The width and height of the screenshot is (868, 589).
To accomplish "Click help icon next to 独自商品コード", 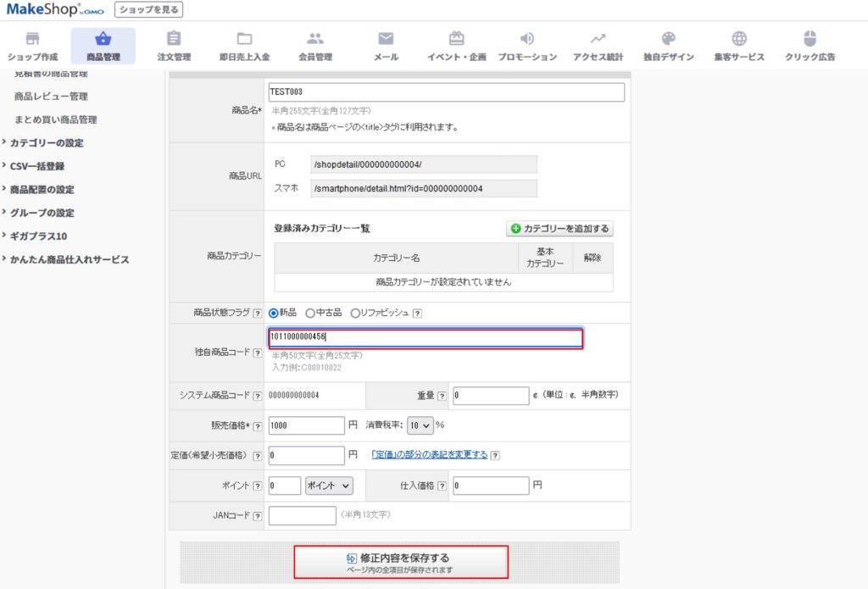I will (257, 353).
